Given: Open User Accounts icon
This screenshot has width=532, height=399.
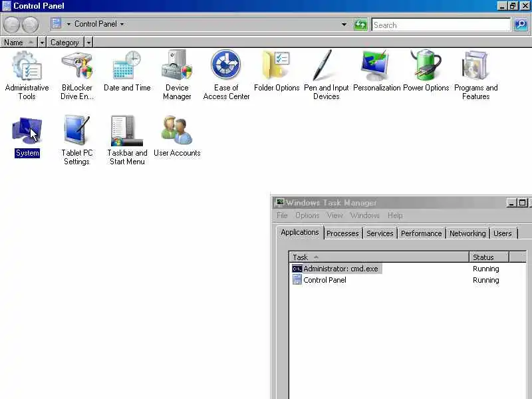Looking at the screenshot, I should click(177, 130).
